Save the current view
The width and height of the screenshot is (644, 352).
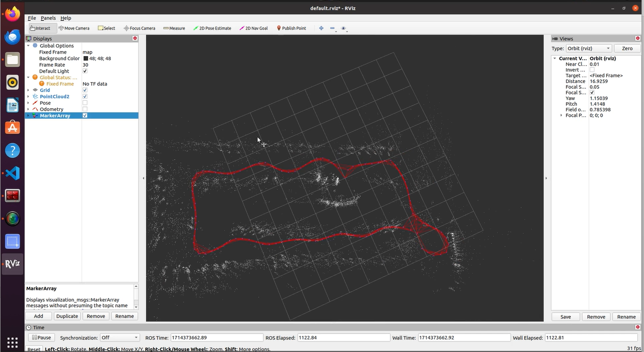coord(565,316)
